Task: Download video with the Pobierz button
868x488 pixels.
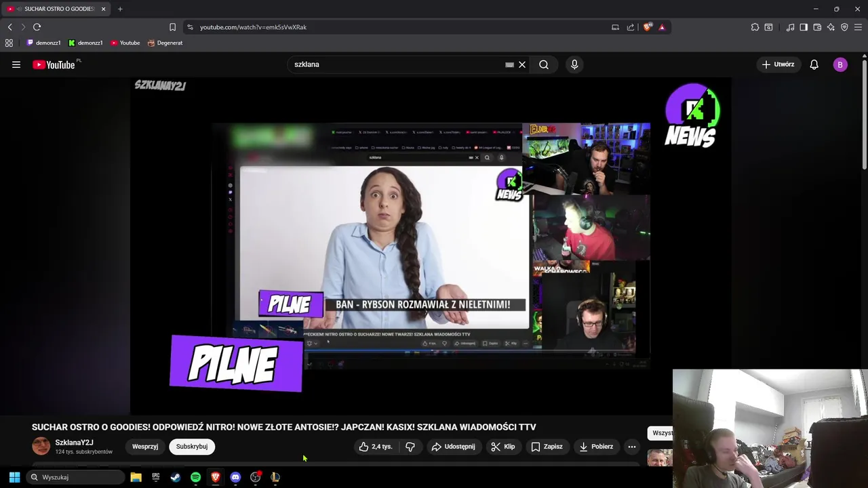Action: (596, 447)
